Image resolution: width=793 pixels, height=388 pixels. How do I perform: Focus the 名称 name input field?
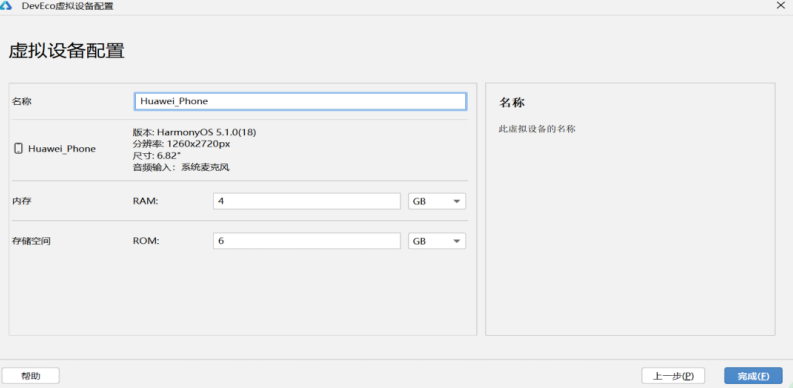[300, 101]
